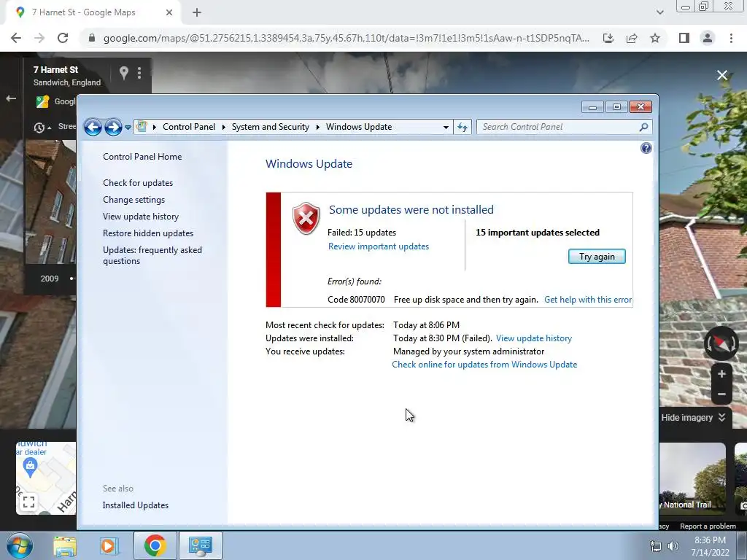Click install app icon in Chrome address bar
The image size is (747, 560).
pos(608,38)
